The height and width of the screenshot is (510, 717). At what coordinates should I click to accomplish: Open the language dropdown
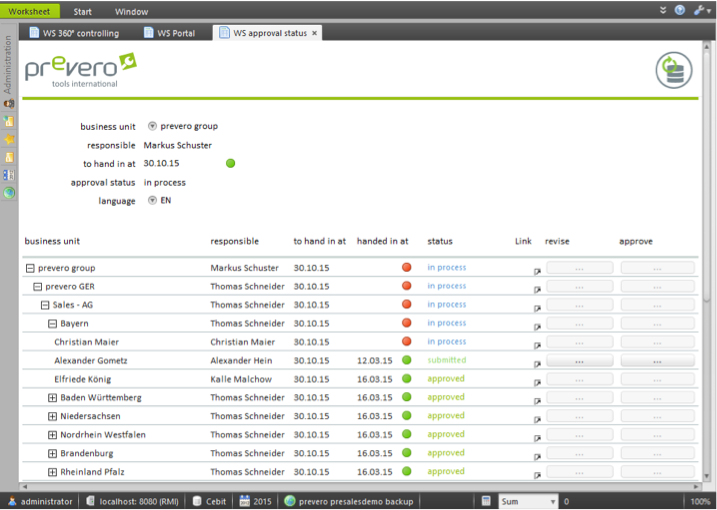[x=152, y=200]
